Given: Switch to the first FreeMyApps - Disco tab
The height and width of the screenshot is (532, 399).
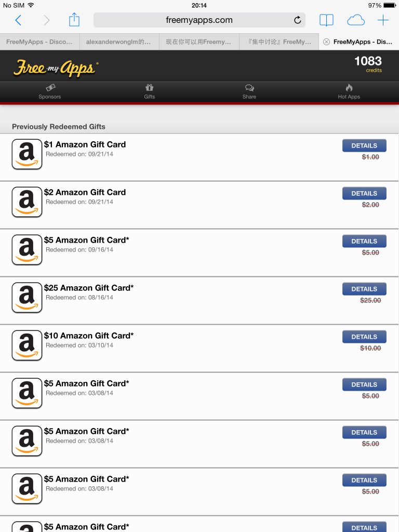Looking at the screenshot, I should coord(39,42).
